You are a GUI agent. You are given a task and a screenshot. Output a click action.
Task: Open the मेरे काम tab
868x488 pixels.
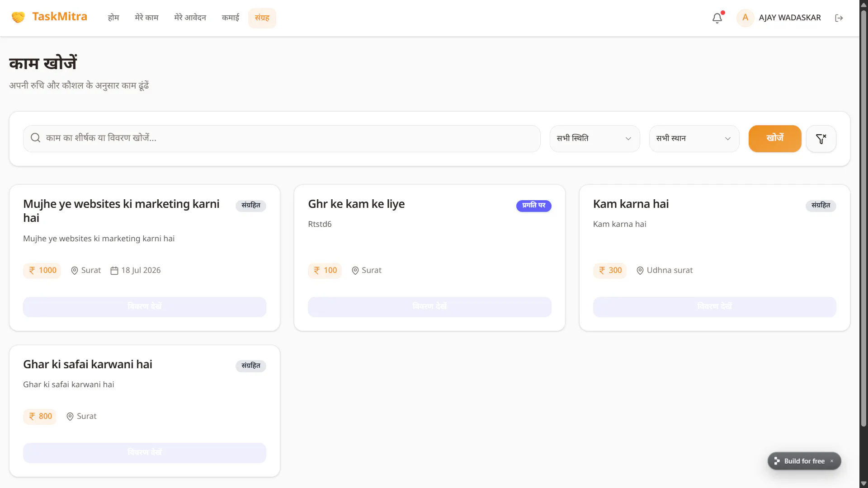[146, 18]
